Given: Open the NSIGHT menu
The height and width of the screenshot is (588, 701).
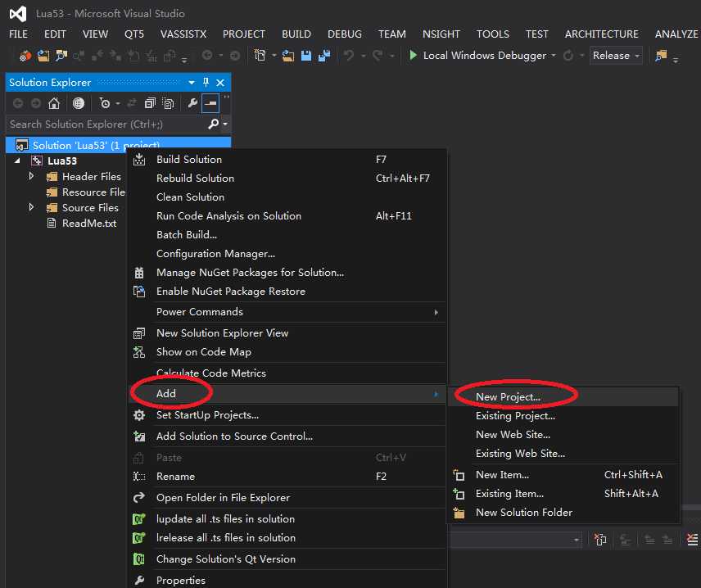Looking at the screenshot, I should point(441,34).
